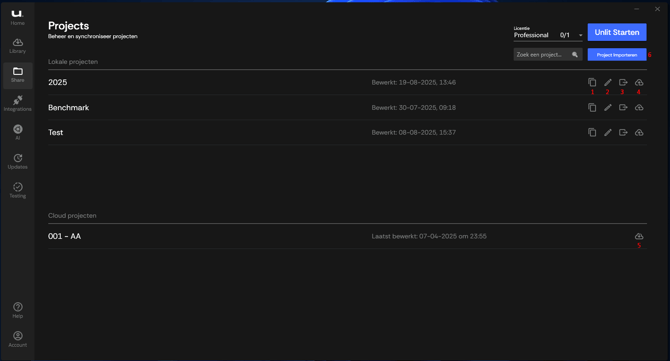Duplicate the 2025 project via copy icon
670x361 pixels.
[x=592, y=82]
